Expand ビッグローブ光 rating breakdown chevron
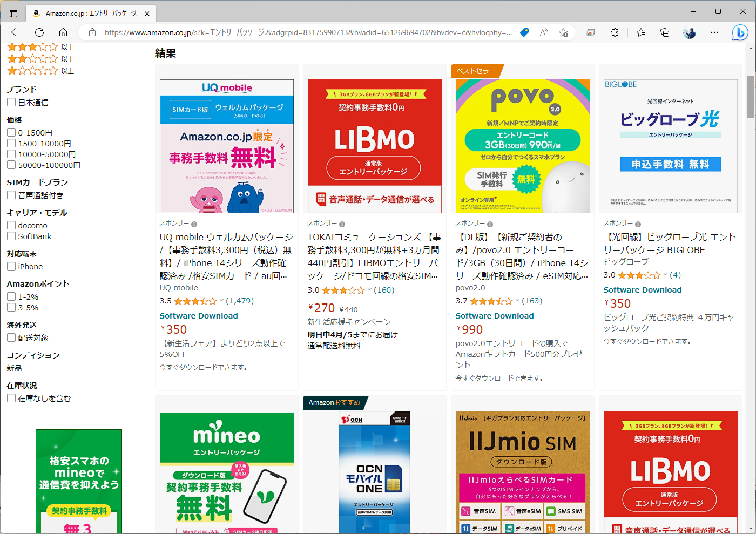The height and width of the screenshot is (534, 756). point(665,275)
